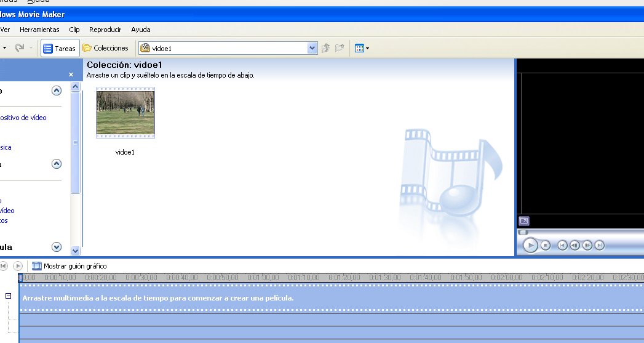Click the vidoe1 label under the clip
Screen dimensions: 644x343
coord(125,152)
